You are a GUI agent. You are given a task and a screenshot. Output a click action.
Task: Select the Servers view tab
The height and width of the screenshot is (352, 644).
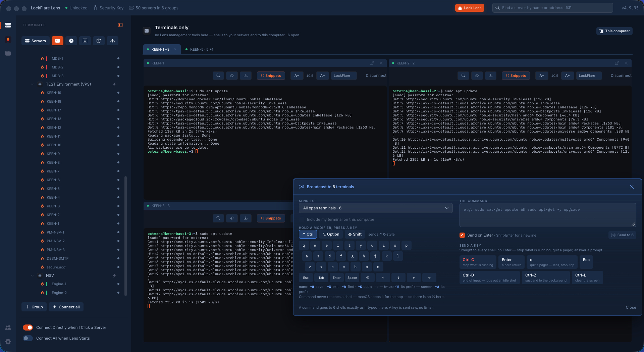36,41
